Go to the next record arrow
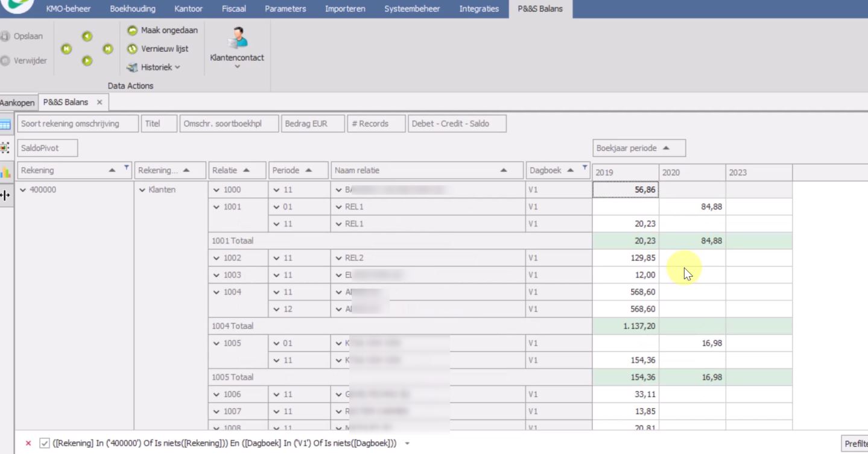Screen dimensions: 868x454 tap(87, 61)
